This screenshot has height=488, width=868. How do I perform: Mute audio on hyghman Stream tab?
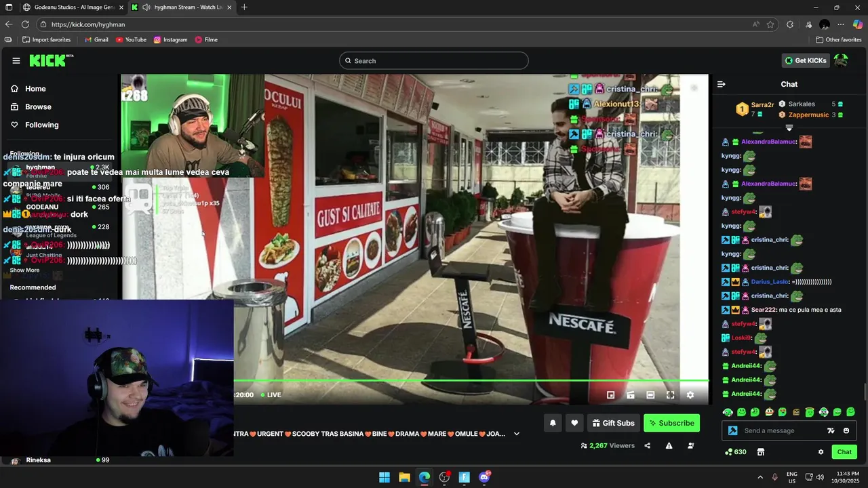146,7
